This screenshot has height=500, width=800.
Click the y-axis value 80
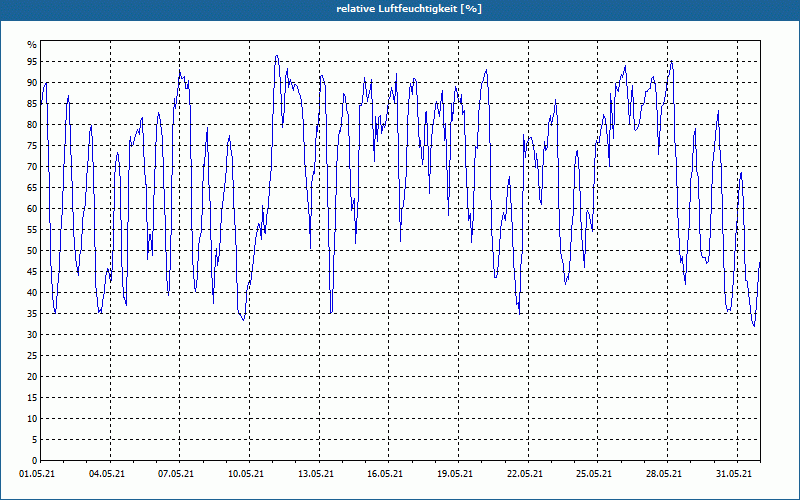32,124
